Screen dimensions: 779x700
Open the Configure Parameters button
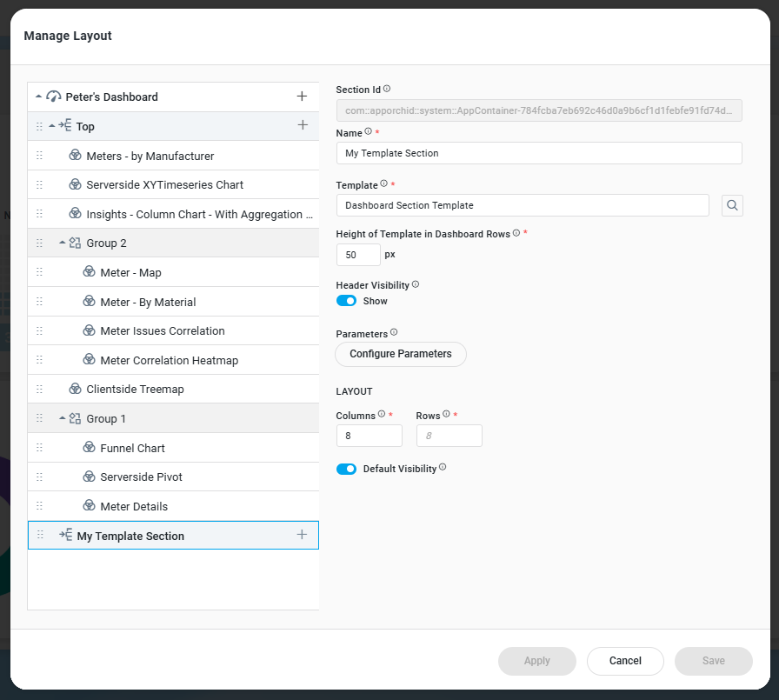[x=400, y=354]
